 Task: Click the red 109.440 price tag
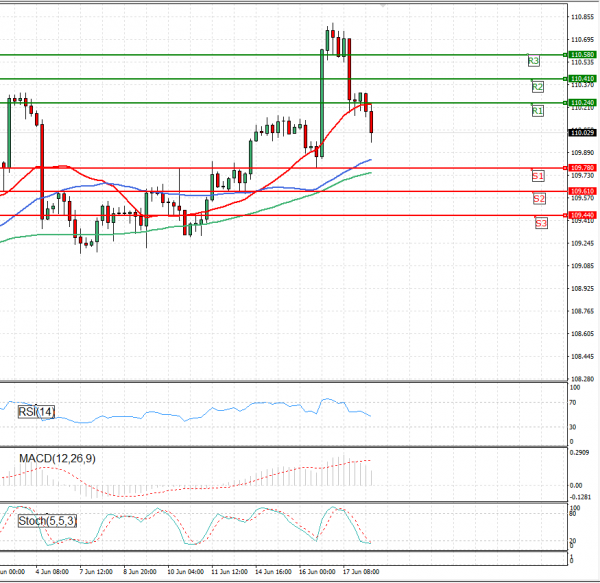click(582, 215)
